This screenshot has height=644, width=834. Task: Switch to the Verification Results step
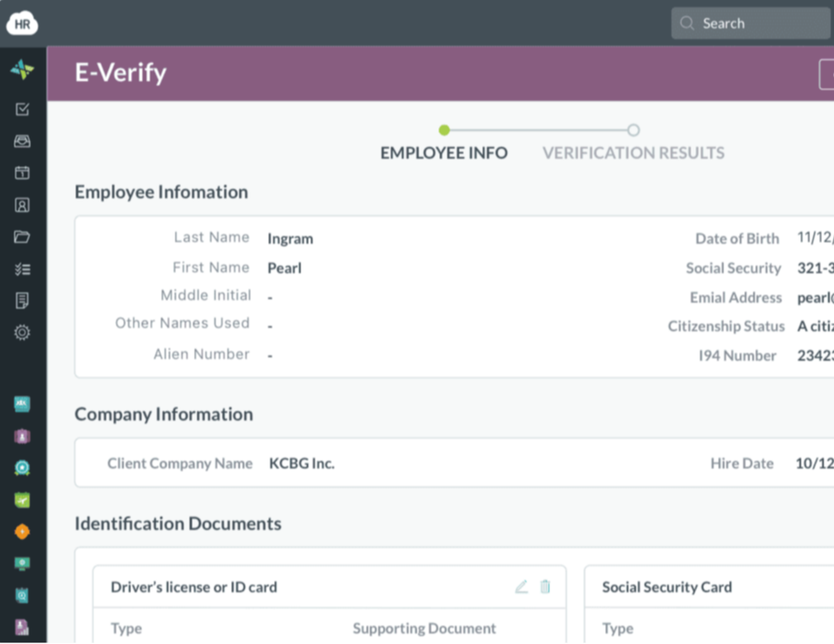coord(634,152)
